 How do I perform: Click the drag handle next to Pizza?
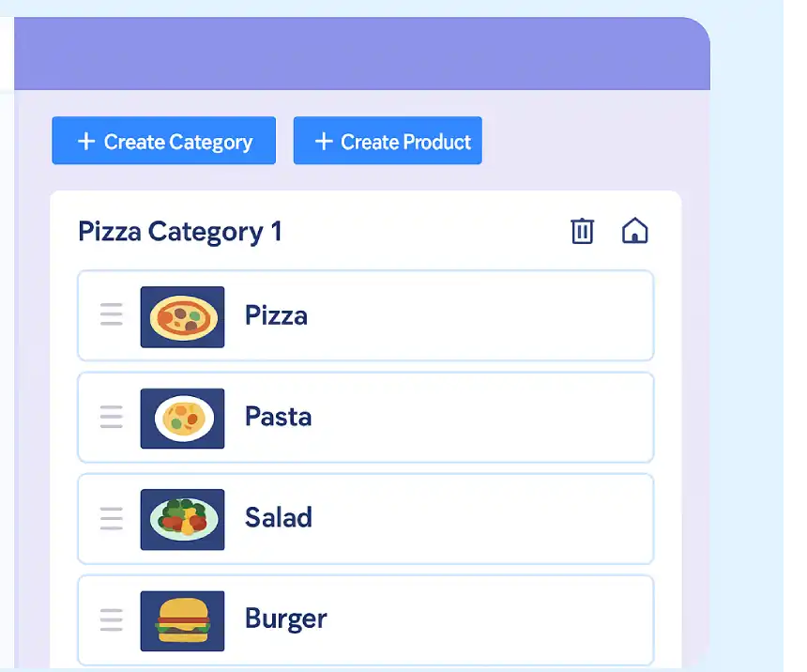click(x=111, y=315)
